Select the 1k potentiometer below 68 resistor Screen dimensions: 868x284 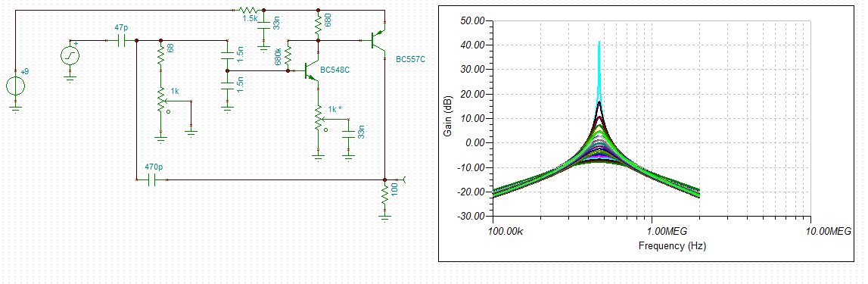(162, 101)
